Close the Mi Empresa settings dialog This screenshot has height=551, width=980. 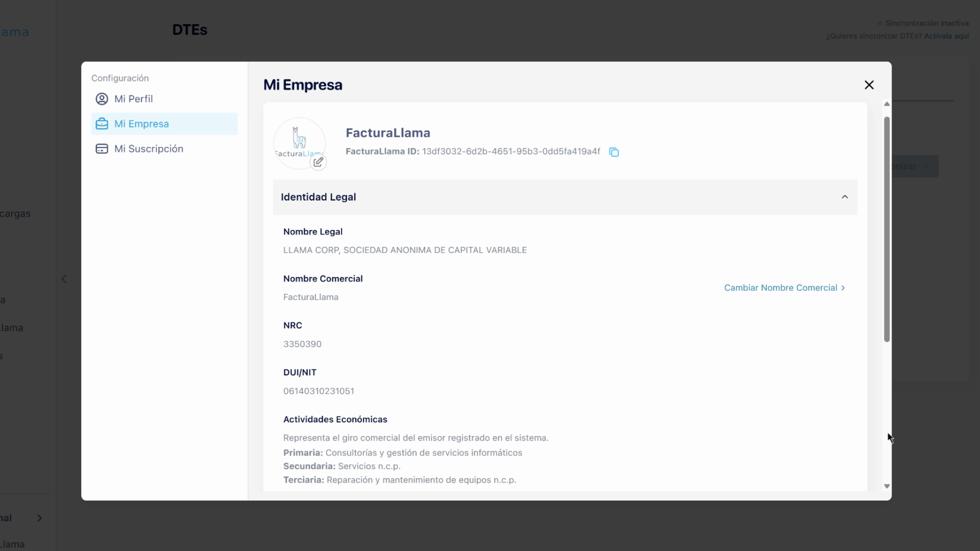(869, 85)
